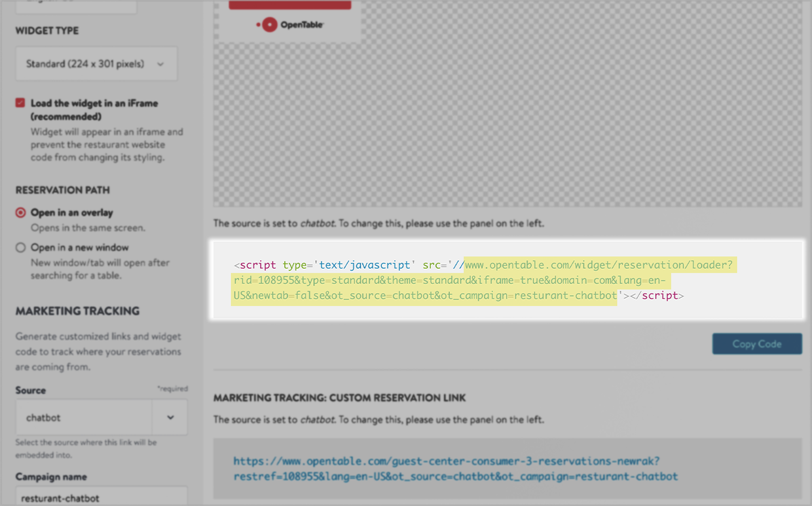Select the Open in a new window radio button
Viewport: 812px width, 506px height.
[x=20, y=247]
